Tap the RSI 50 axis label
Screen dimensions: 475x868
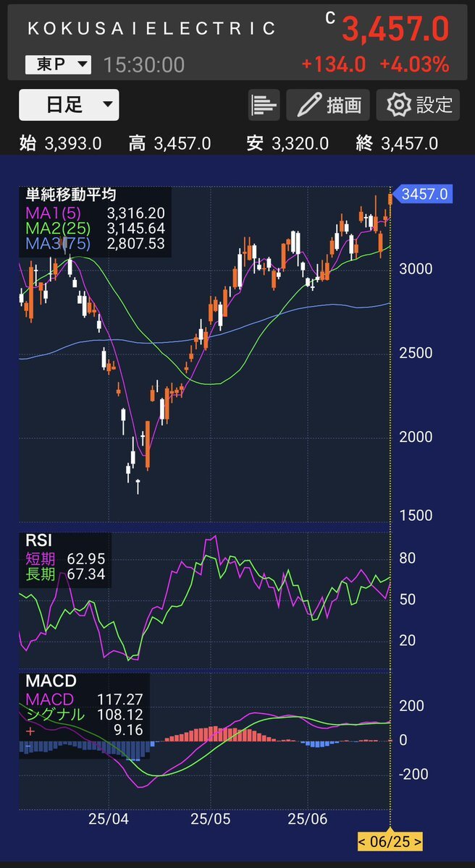tap(407, 600)
